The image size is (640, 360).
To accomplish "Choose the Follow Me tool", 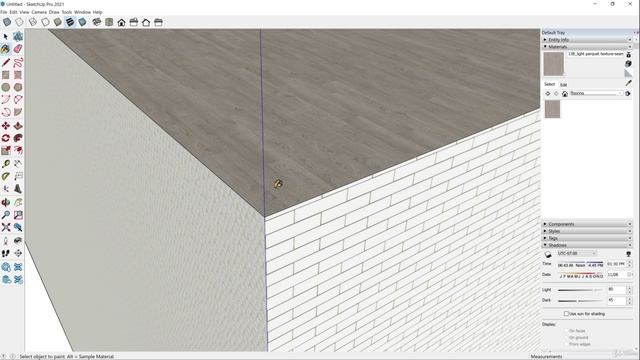I will tap(18, 138).
